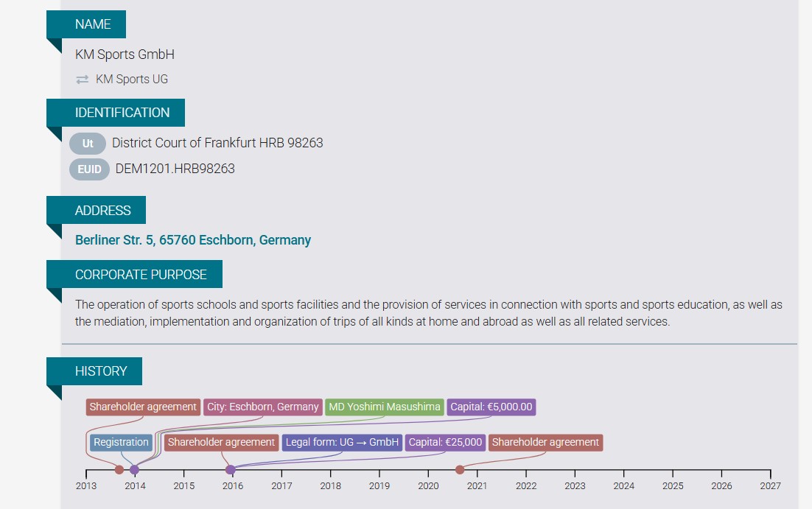
Task: Click the EUID identifier badge
Action: coord(89,169)
